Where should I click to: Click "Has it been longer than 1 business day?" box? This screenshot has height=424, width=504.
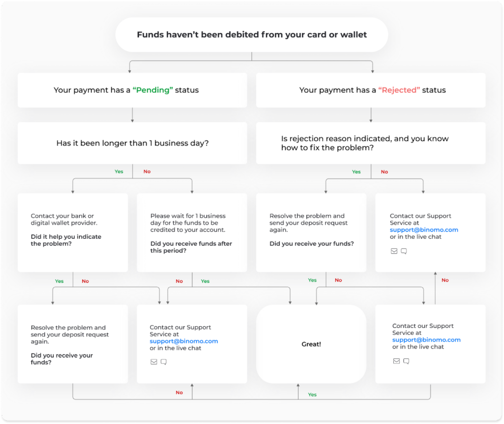(x=132, y=143)
